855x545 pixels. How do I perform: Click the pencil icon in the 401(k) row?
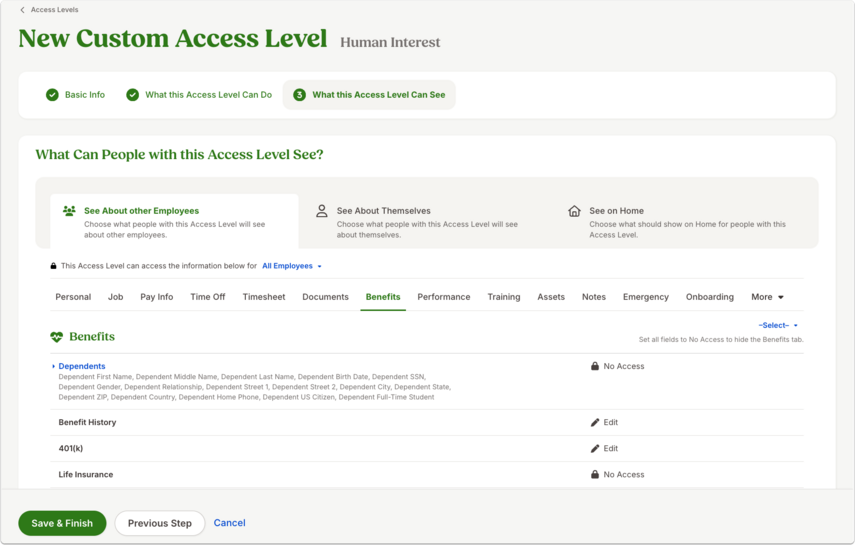[x=595, y=448]
